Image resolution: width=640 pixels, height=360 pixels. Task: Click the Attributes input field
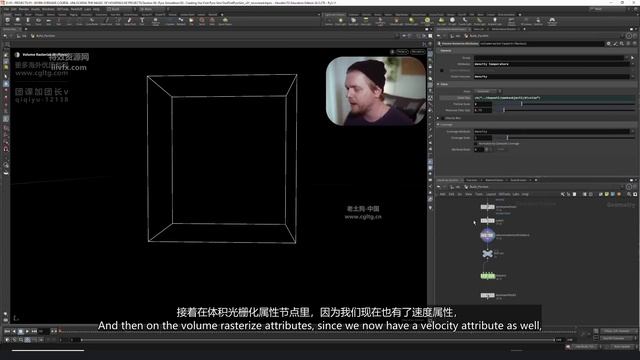551,64
